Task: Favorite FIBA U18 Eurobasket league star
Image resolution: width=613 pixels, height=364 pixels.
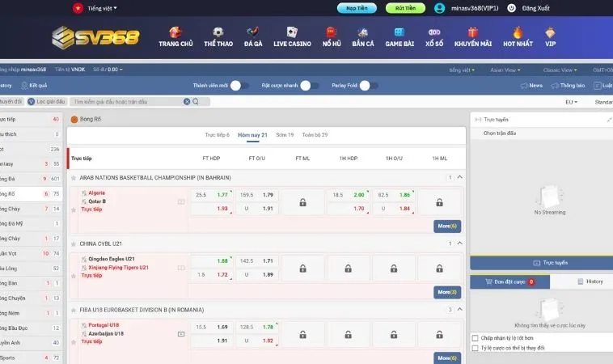Action: click(x=73, y=310)
